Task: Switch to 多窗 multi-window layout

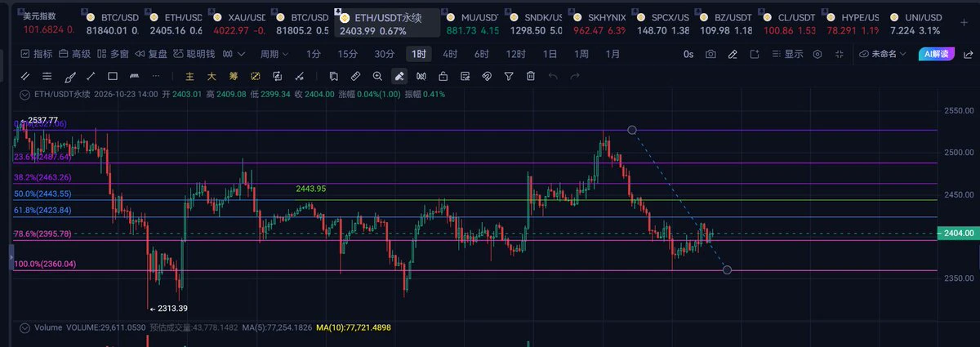Action: coord(113,54)
